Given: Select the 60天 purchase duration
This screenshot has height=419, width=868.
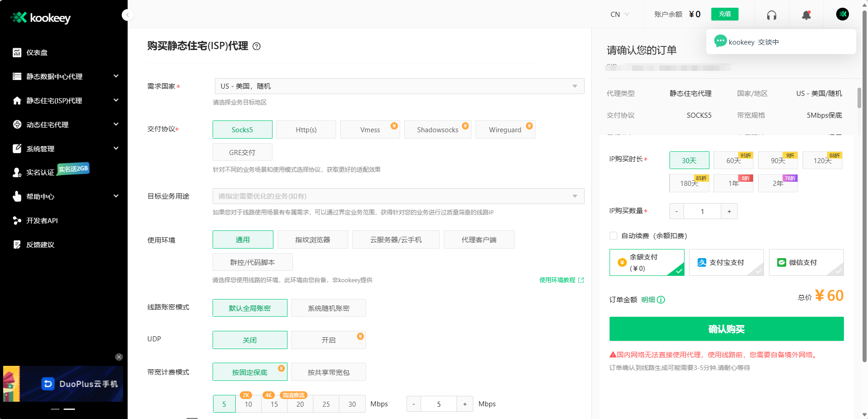Looking at the screenshot, I should [x=734, y=160].
